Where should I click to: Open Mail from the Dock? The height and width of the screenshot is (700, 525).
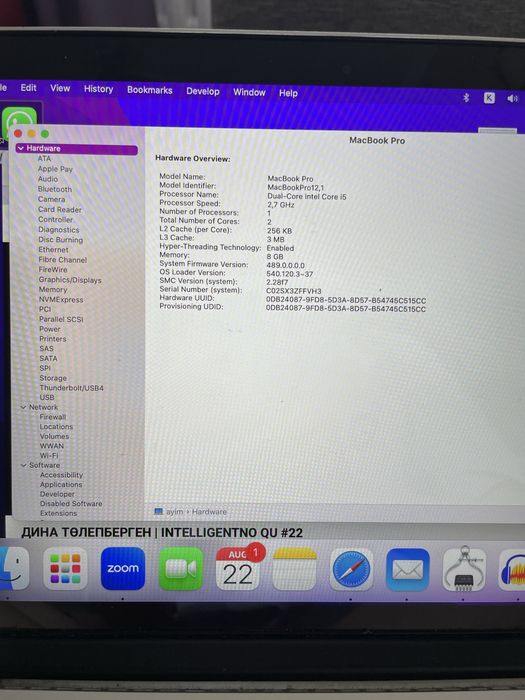[408, 570]
